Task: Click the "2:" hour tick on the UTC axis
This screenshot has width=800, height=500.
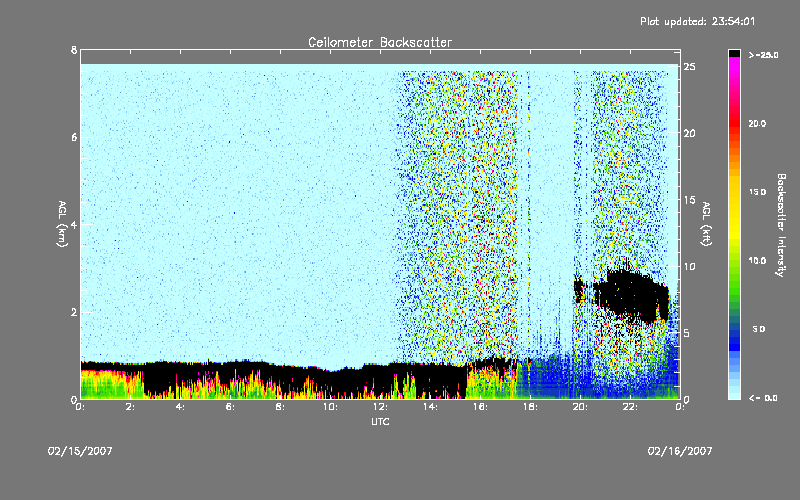Action: (131, 407)
